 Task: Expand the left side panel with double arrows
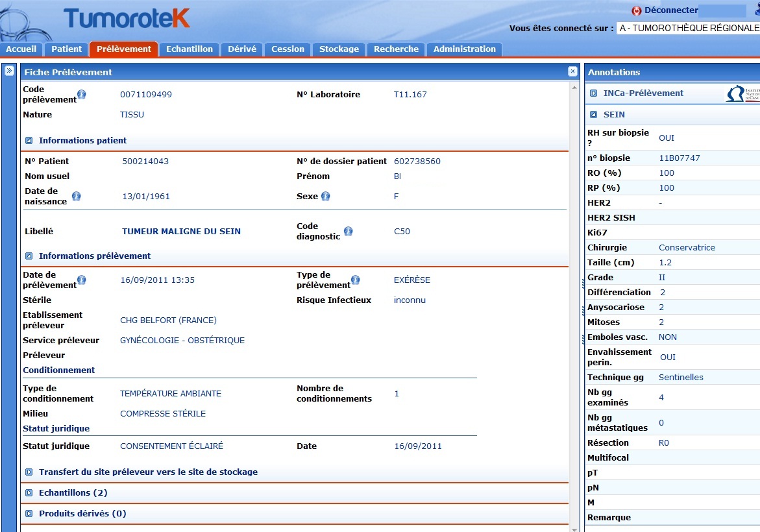point(10,71)
